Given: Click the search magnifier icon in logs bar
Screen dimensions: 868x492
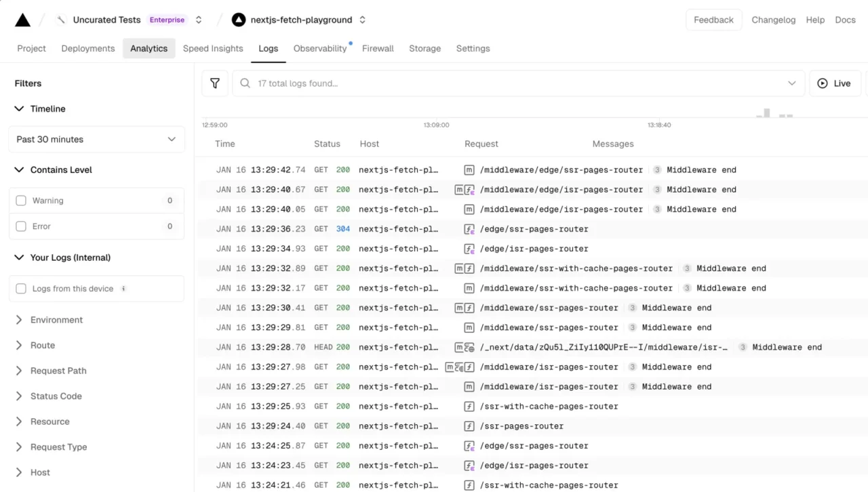Looking at the screenshot, I should pyautogui.click(x=245, y=83).
